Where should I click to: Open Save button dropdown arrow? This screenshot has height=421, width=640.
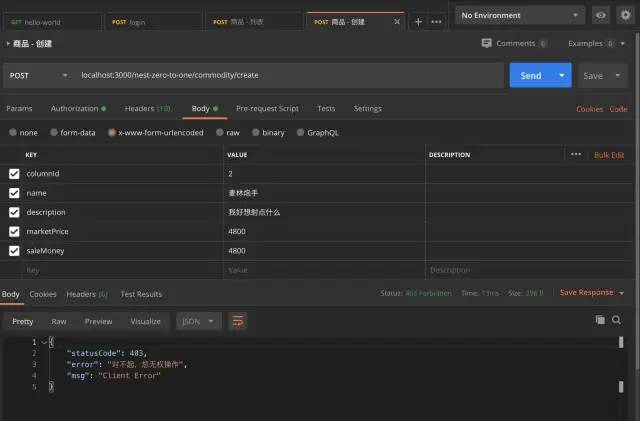(x=618, y=76)
